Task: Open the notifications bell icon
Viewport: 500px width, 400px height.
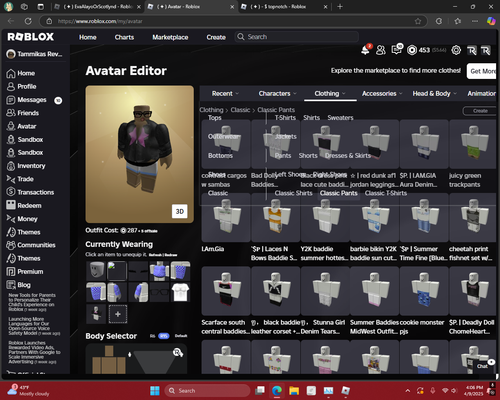Action: (x=366, y=50)
